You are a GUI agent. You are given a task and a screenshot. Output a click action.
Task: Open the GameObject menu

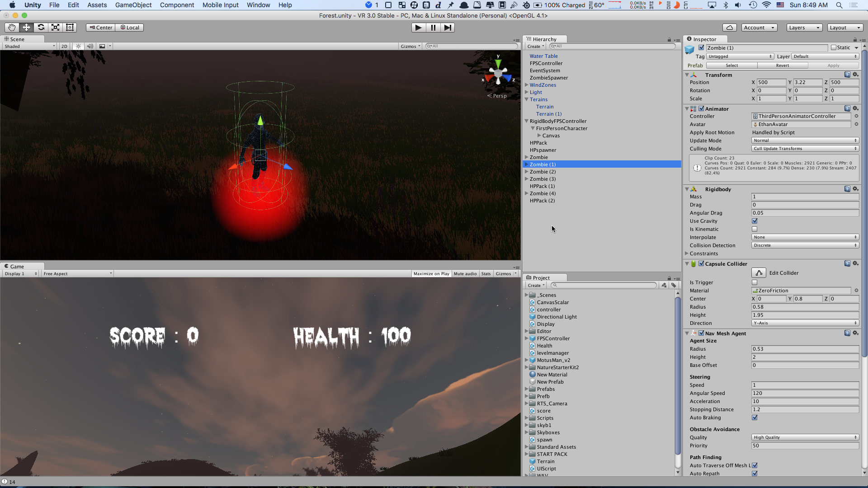[133, 5]
